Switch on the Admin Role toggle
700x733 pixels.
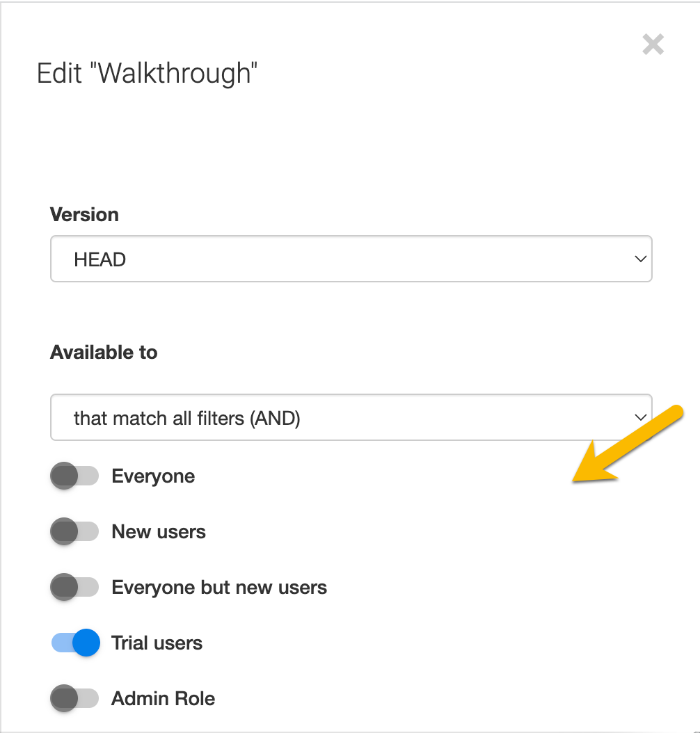pyautogui.click(x=74, y=699)
